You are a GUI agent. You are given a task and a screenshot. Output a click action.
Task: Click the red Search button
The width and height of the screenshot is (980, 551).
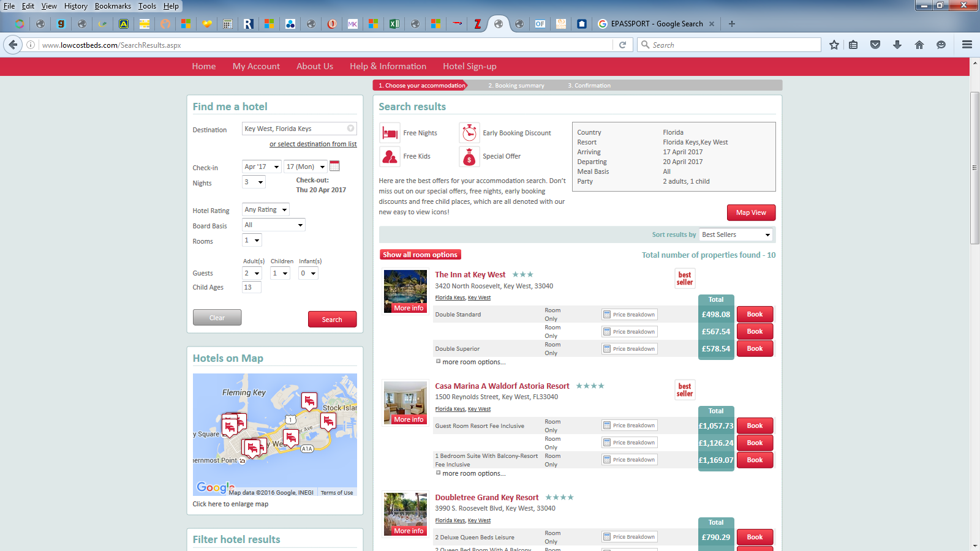point(332,319)
